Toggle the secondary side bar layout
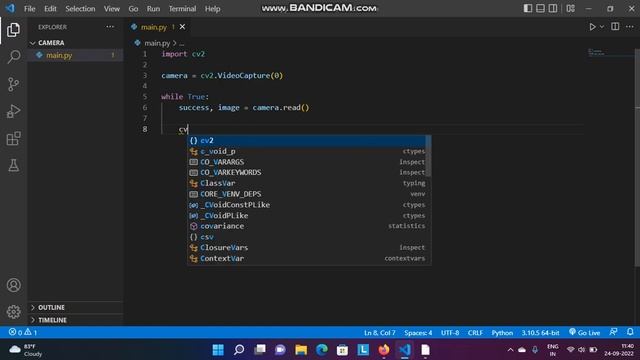This screenshot has width=640, height=360. pos(553,9)
